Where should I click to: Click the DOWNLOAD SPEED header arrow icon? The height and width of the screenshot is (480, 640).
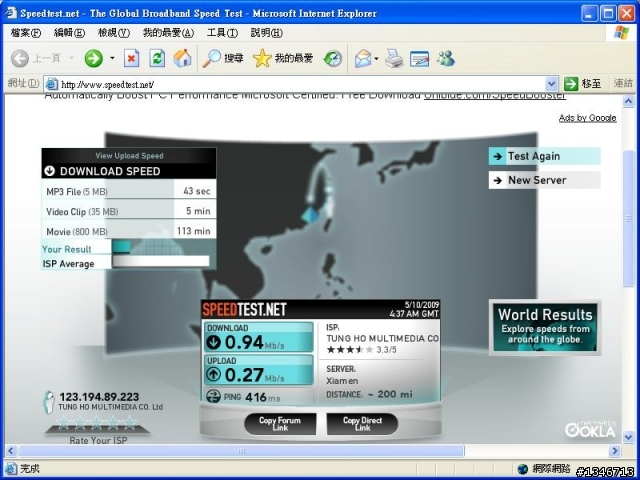click(50, 171)
